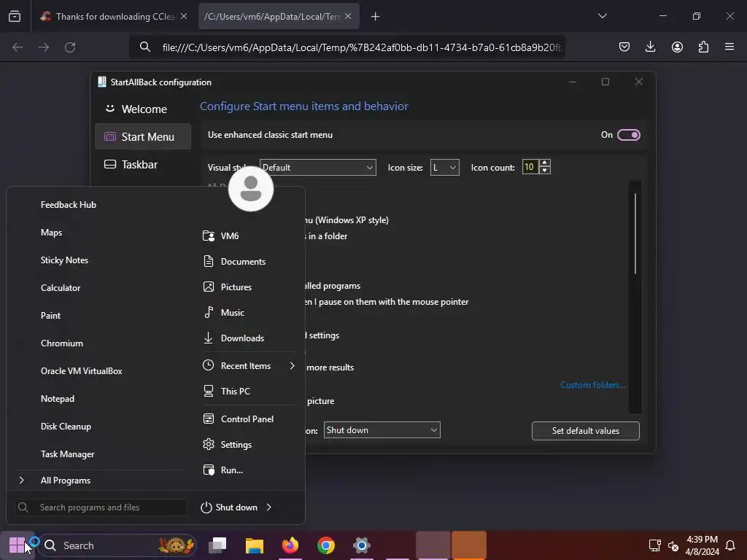Open the Icon size dropdown
Viewport: 747px width, 560px height.
(x=444, y=168)
